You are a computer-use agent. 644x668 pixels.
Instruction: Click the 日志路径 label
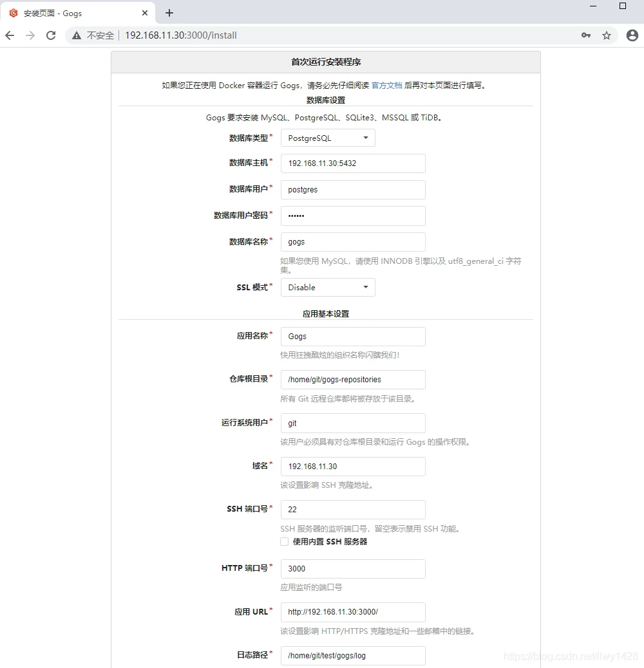tap(252, 654)
